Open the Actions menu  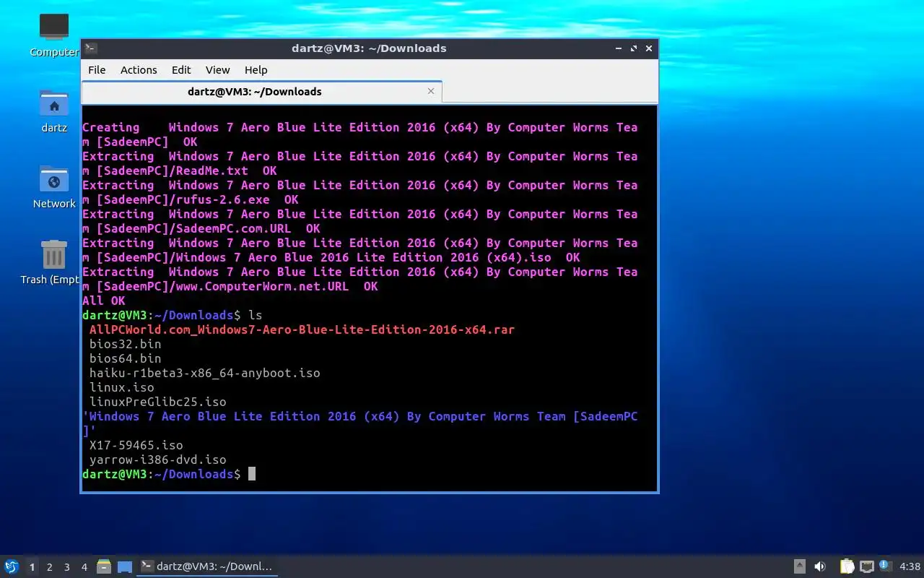click(x=139, y=70)
